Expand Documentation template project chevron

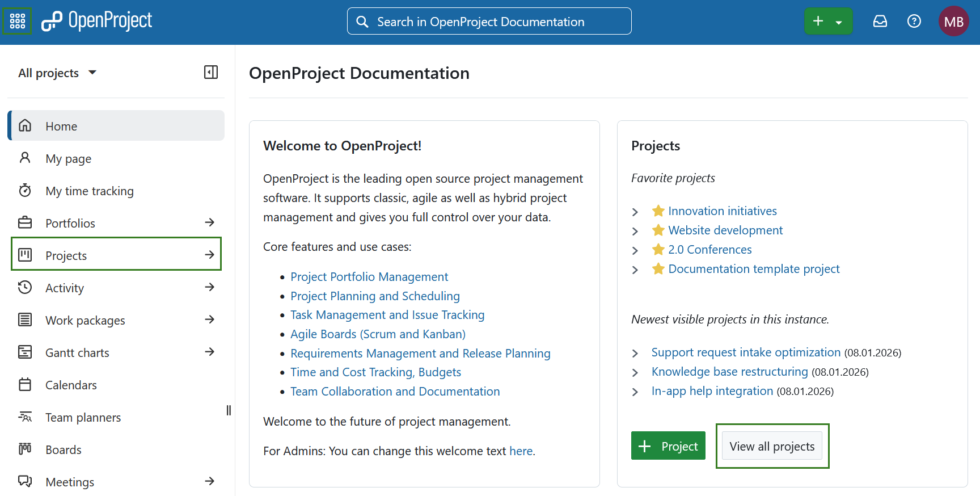pos(635,270)
